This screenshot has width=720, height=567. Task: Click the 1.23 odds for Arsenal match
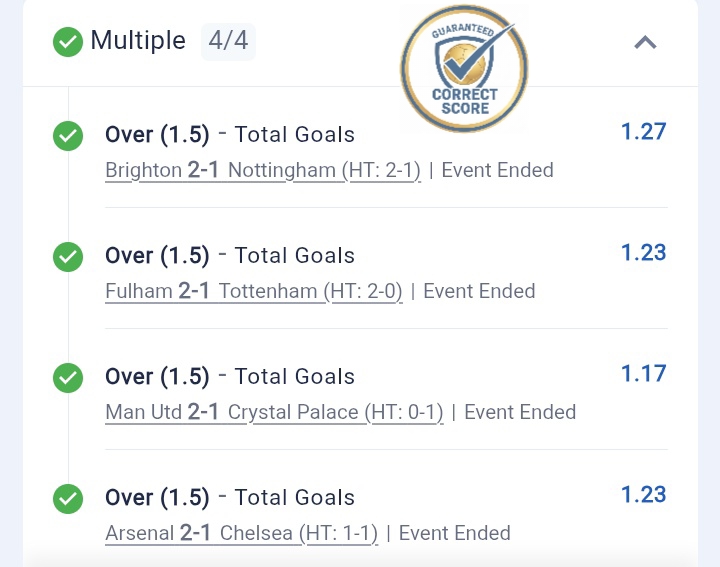pyautogui.click(x=643, y=494)
